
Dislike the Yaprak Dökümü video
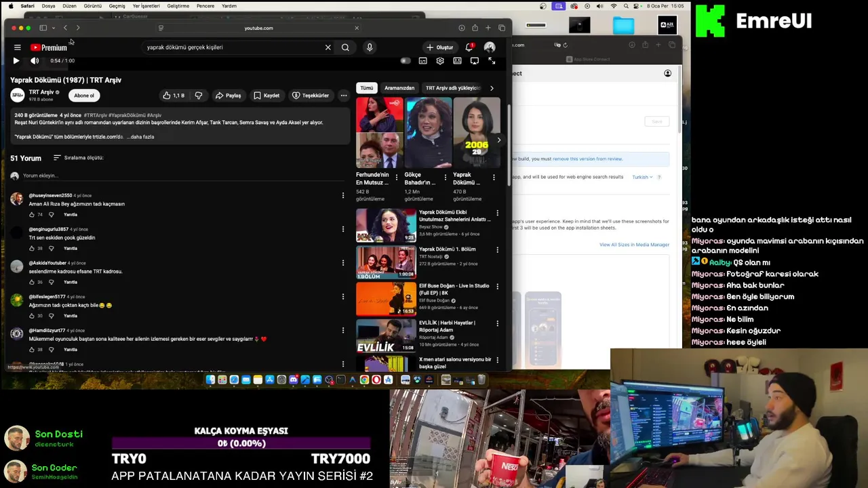pyautogui.click(x=199, y=96)
